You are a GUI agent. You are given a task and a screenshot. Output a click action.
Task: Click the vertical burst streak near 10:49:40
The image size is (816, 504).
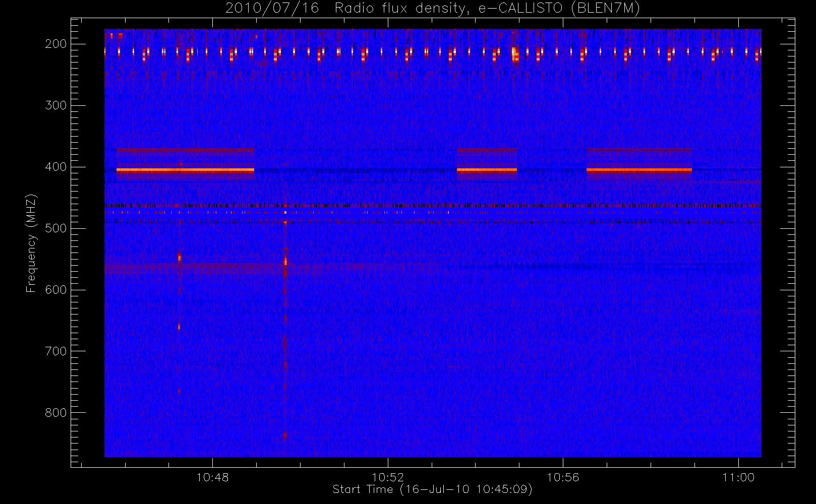click(x=285, y=323)
